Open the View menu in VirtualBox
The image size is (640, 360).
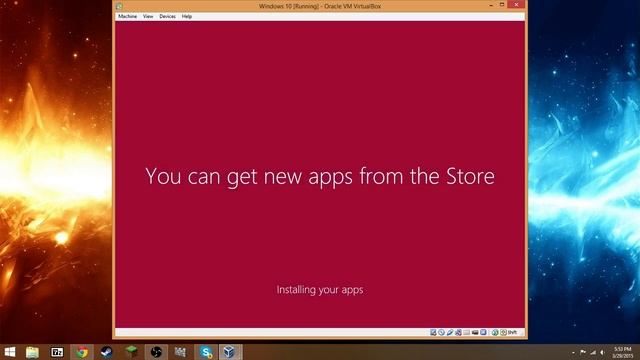point(148,16)
